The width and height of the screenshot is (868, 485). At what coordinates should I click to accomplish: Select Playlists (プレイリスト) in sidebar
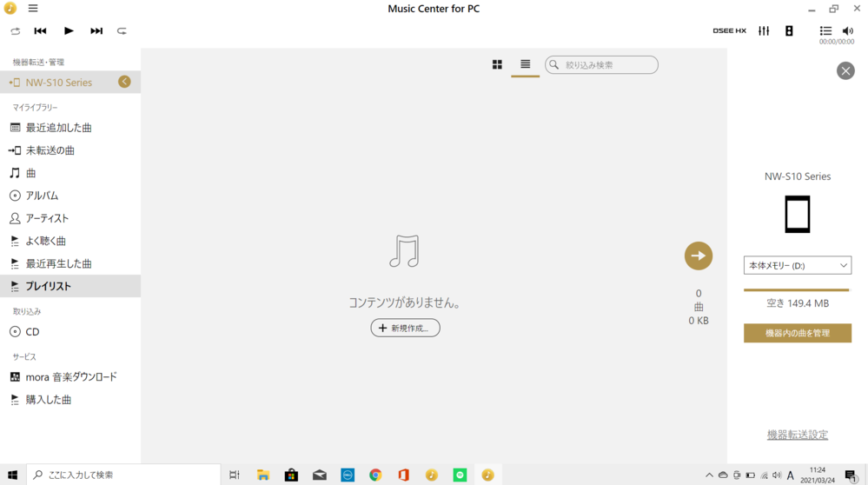click(70, 286)
